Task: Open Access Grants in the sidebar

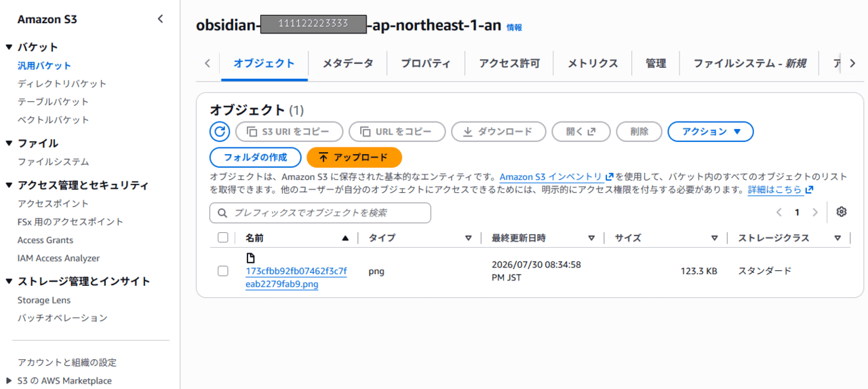Action: coord(45,240)
